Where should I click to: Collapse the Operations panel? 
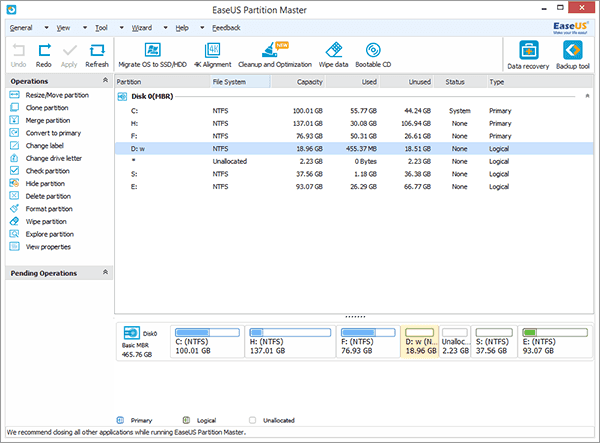(x=105, y=80)
